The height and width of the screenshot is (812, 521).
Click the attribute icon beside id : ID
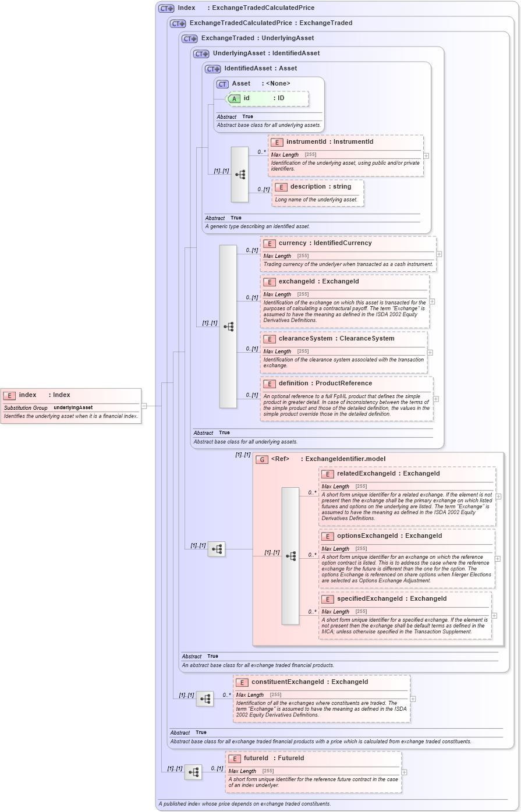click(234, 99)
